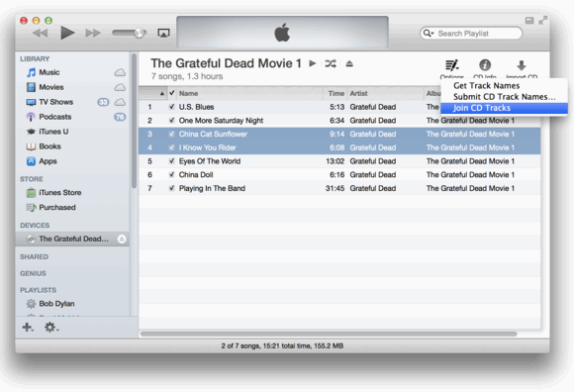Select The Grateful Dead… CD device
This screenshot has height=392, width=574.
tap(72, 239)
